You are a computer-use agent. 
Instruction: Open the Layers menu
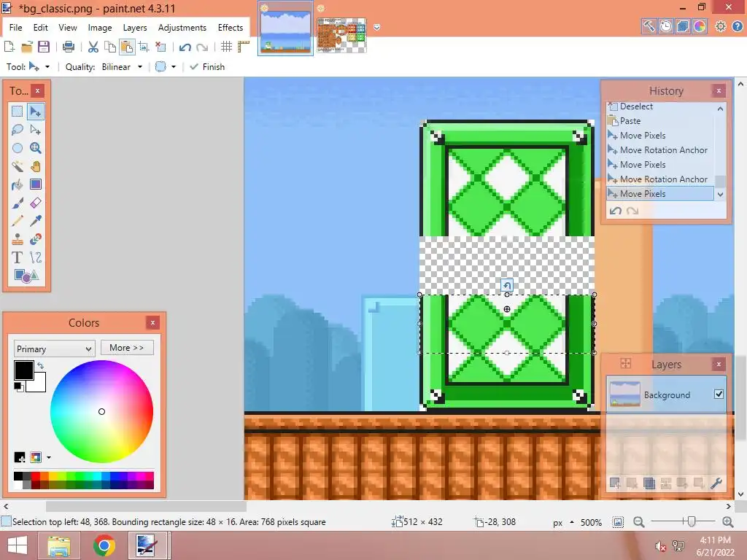[135, 28]
